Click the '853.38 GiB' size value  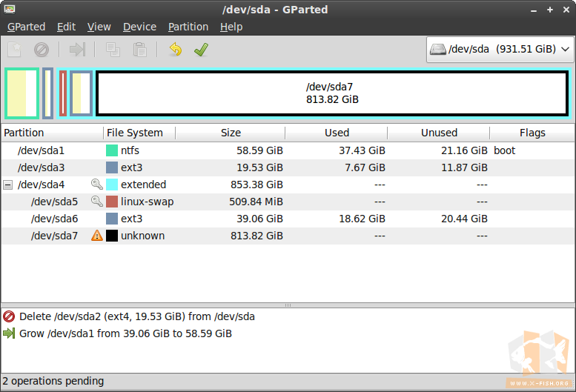(256, 185)
